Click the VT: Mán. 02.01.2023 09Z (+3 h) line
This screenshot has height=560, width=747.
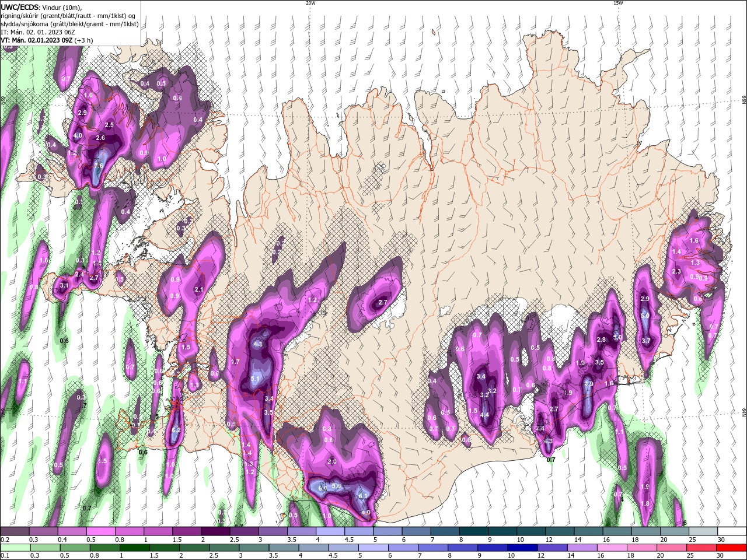click(x=46, y=40)
